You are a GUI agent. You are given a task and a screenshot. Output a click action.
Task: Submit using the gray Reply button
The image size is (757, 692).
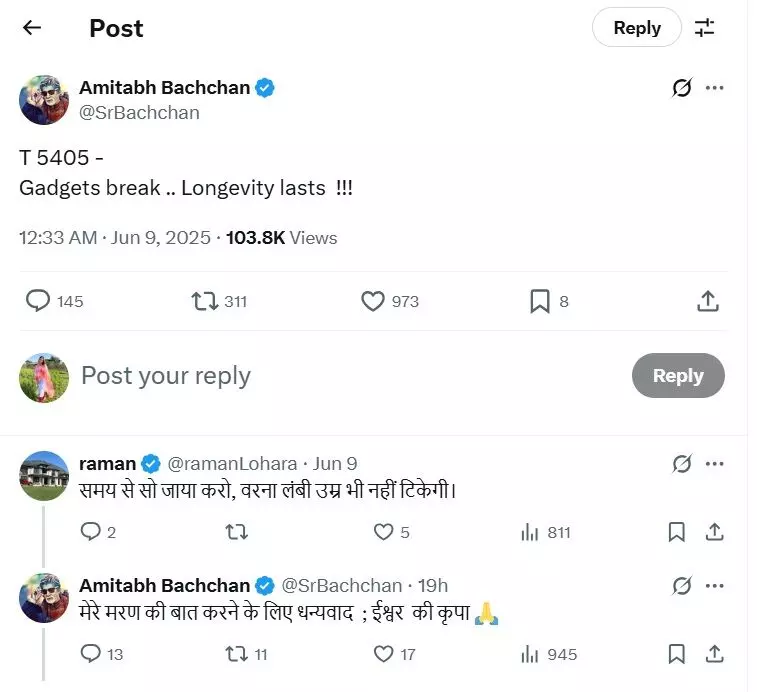677,376
